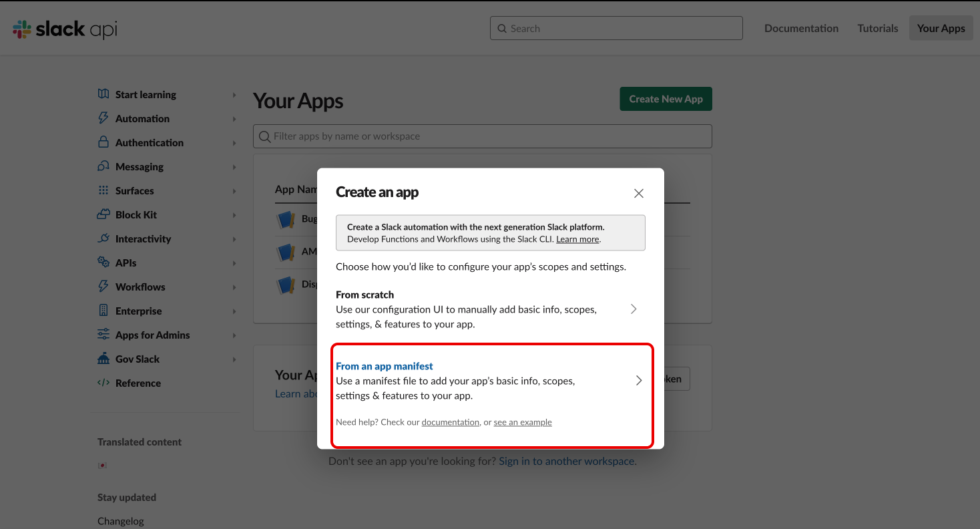Image resolution: width=980 pixels, height=529 pixels.
Task: Expand the Gov Slack section arrow
Action: pos(234,359)
